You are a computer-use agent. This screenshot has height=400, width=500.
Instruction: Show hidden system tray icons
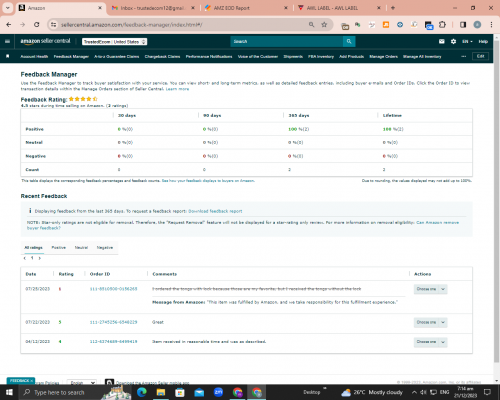tap(414, 392)
